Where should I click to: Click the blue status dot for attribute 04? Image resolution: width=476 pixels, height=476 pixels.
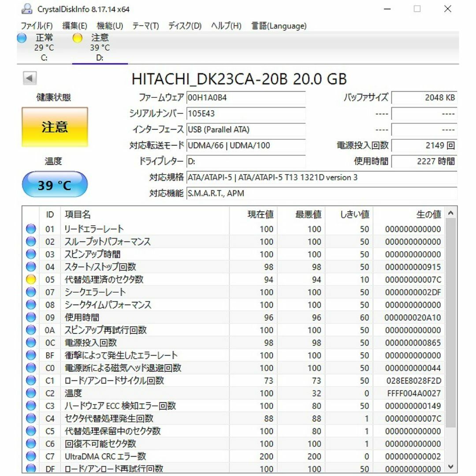click(x=31, y=267)
